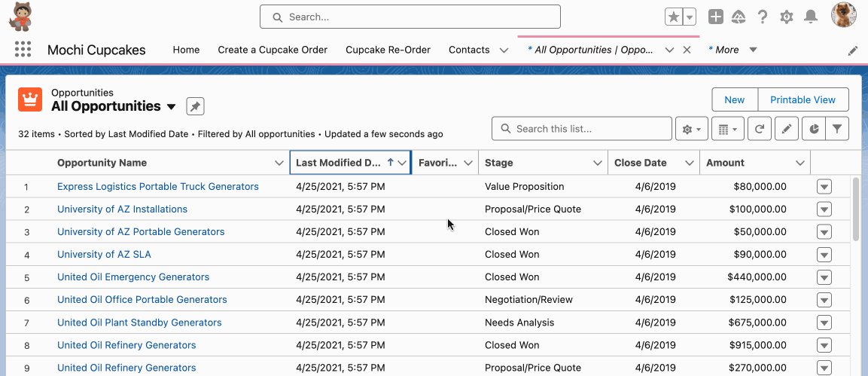The height and width of the screenshot is (376, 868).
Task: Toggle the list filters panel
Action: point(838,129)
